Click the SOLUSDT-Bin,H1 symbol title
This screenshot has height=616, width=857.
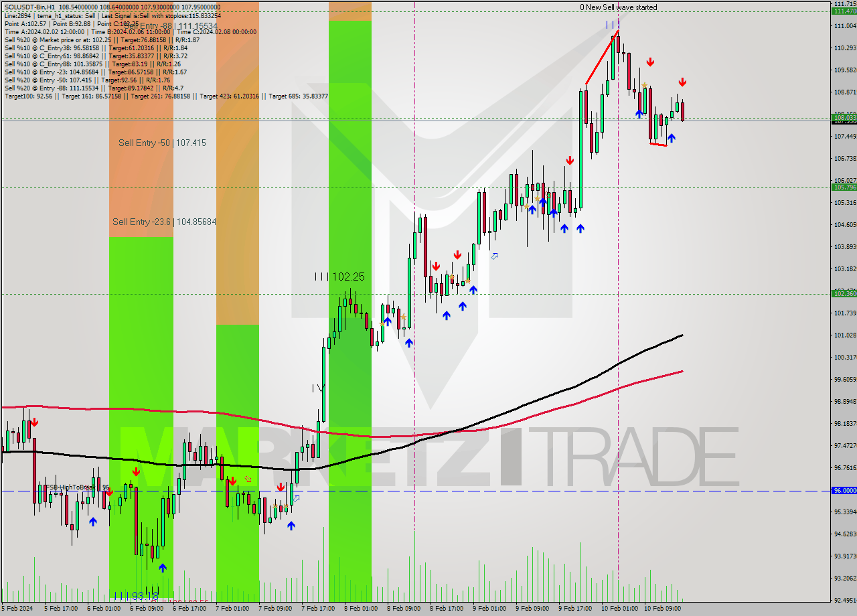coord(30,7)
